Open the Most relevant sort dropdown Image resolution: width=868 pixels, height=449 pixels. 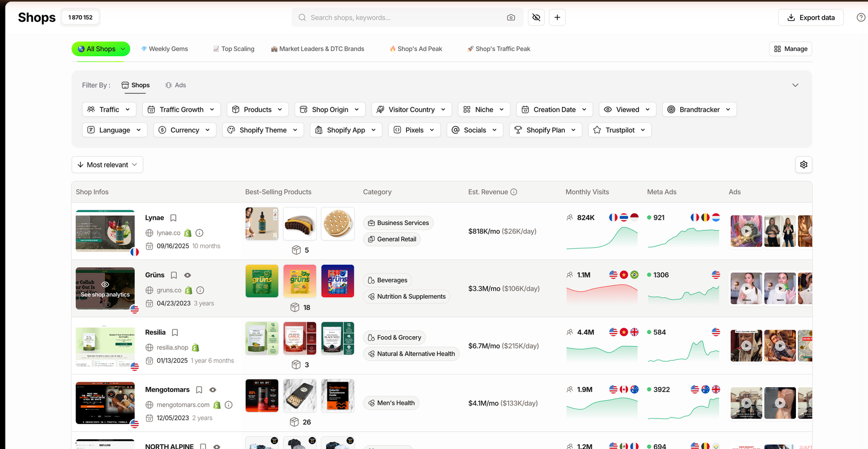point(107,165)
